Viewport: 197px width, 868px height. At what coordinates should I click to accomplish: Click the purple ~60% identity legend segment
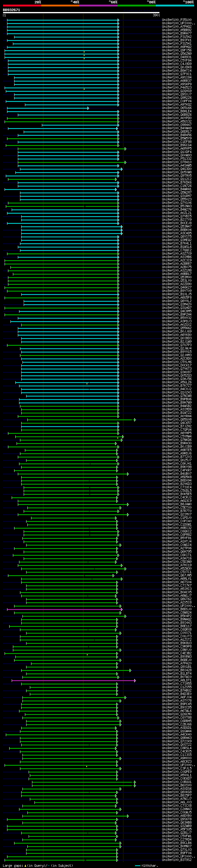(98, 6)
